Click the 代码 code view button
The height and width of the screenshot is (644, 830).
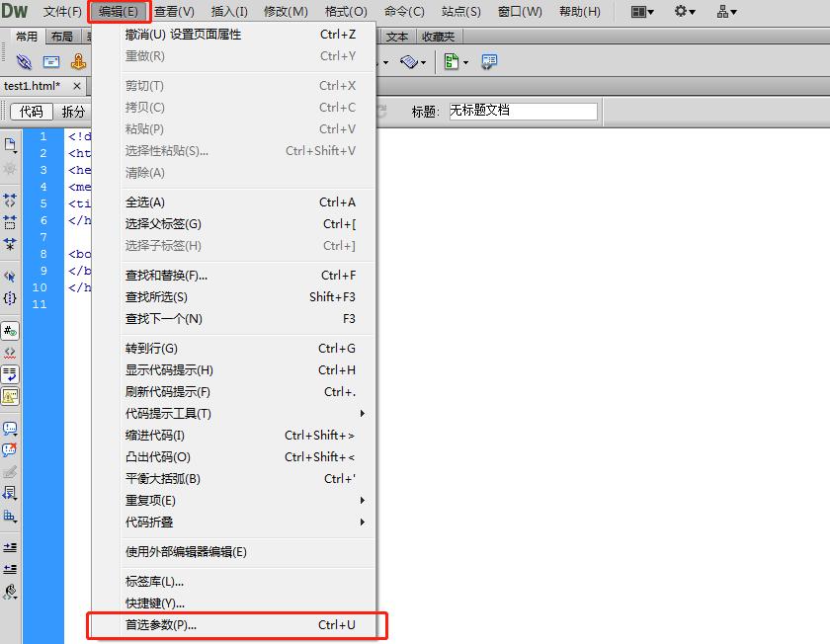click(32, 111)
